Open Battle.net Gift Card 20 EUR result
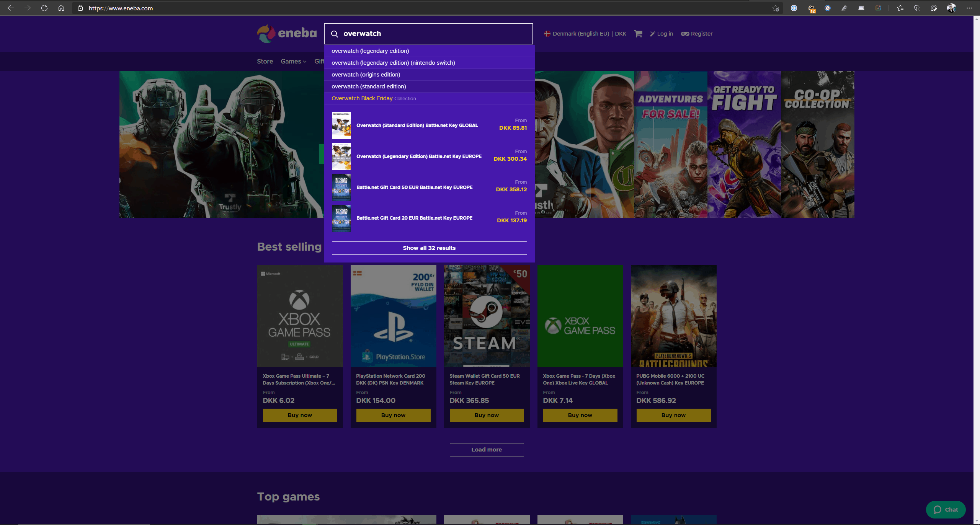The width and height of the screenshot is (980, 525). [x=429, y=218]
